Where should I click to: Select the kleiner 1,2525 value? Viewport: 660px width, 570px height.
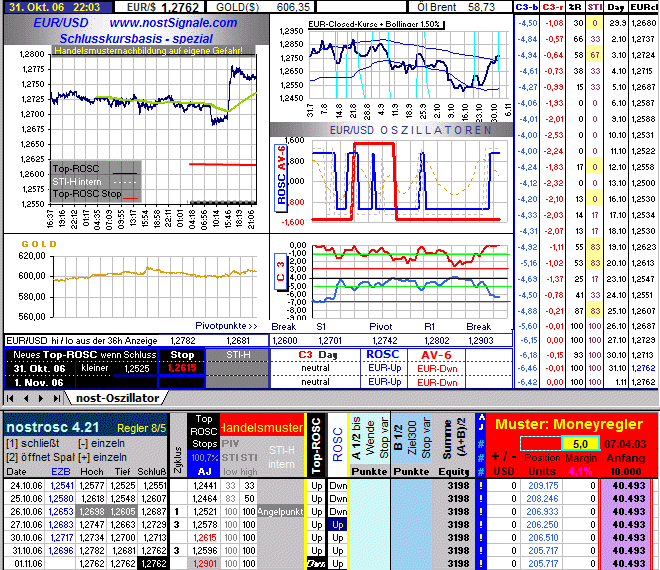[117, 368]
